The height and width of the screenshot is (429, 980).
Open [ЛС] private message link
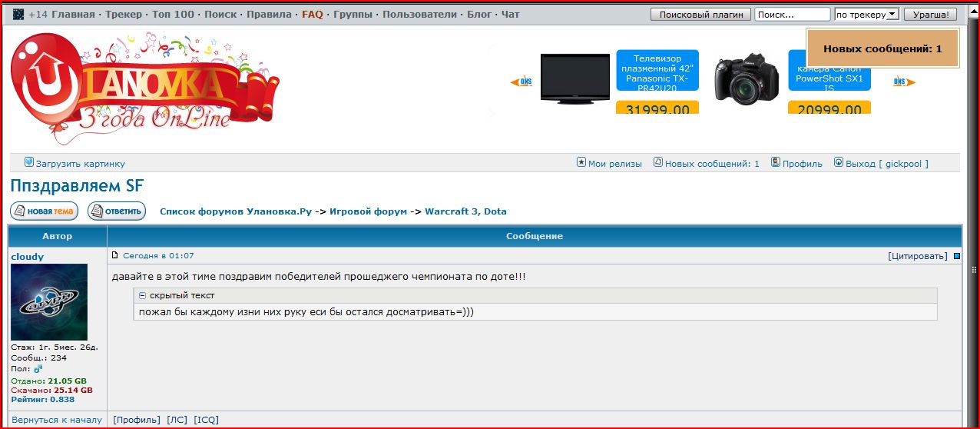[x=177, y=420]
